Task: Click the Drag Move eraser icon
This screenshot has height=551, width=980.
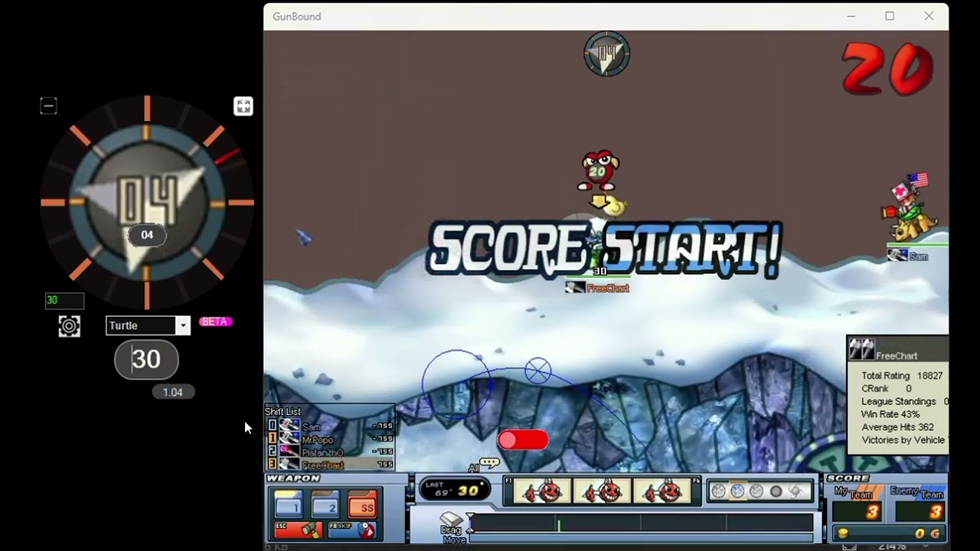Action: click(x=452, y=520)
